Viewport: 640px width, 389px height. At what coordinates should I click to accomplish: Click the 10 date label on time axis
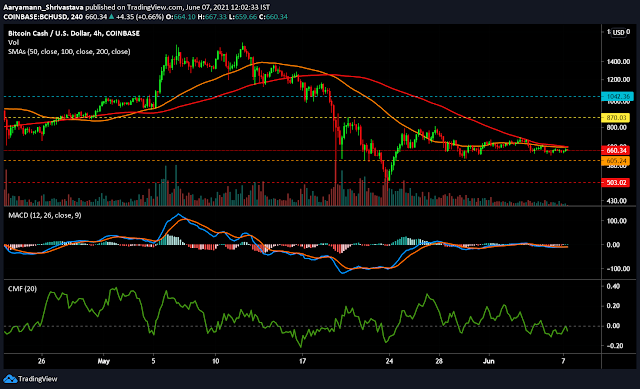click(x=216, y=362)
